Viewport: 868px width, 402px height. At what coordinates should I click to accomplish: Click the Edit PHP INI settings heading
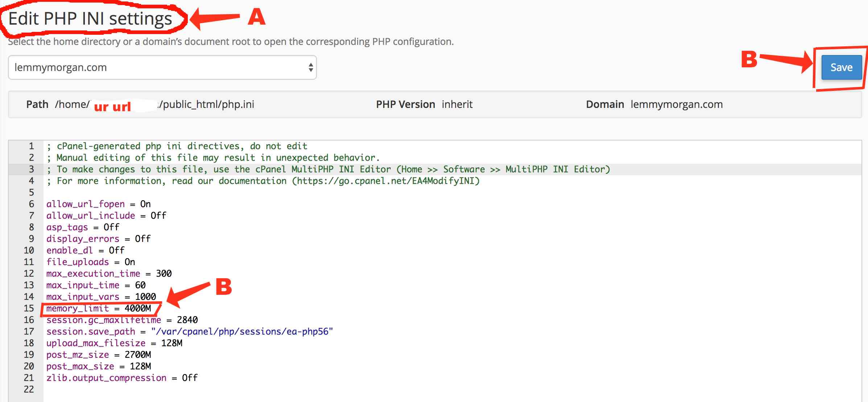tap(90, 18)
